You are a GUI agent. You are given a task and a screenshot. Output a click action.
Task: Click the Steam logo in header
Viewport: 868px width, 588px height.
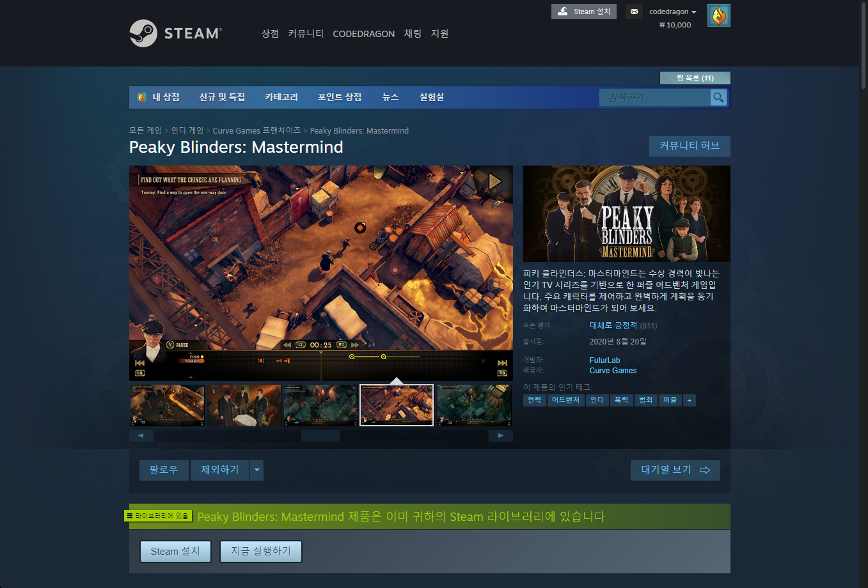(175, 33)
